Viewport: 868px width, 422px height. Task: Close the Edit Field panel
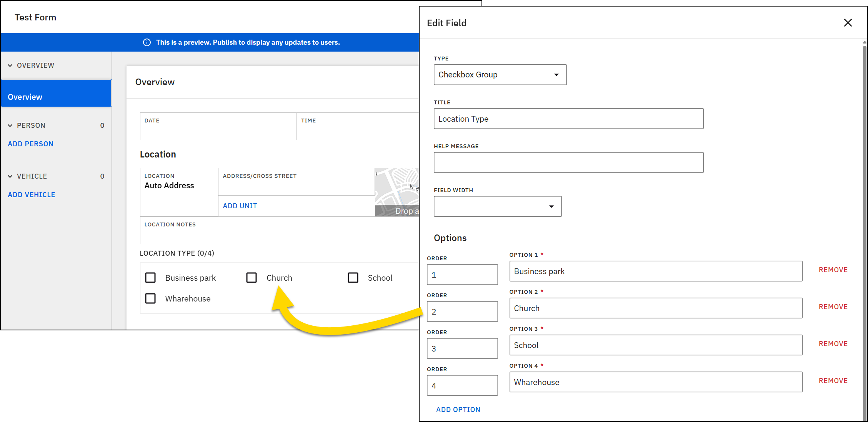848,23
